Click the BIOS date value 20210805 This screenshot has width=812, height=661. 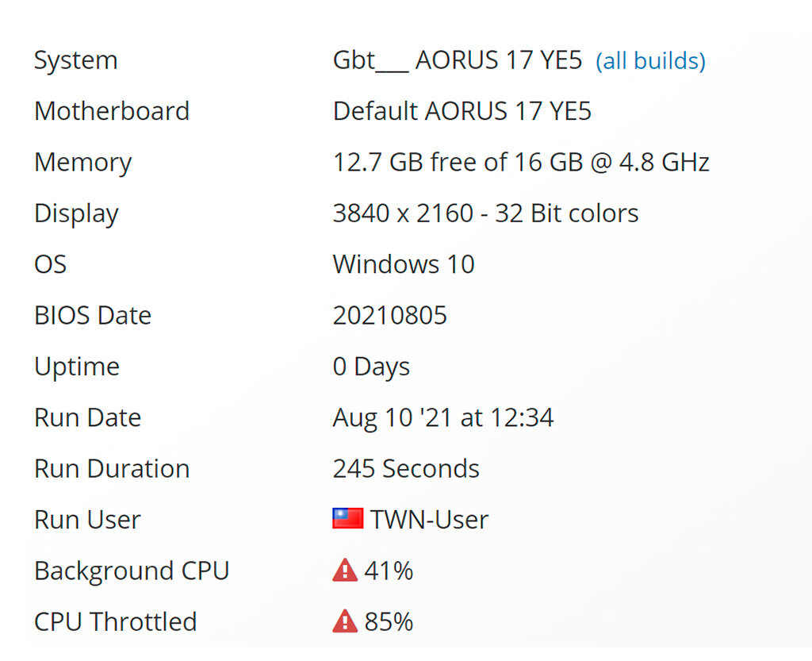click(389, 315)
